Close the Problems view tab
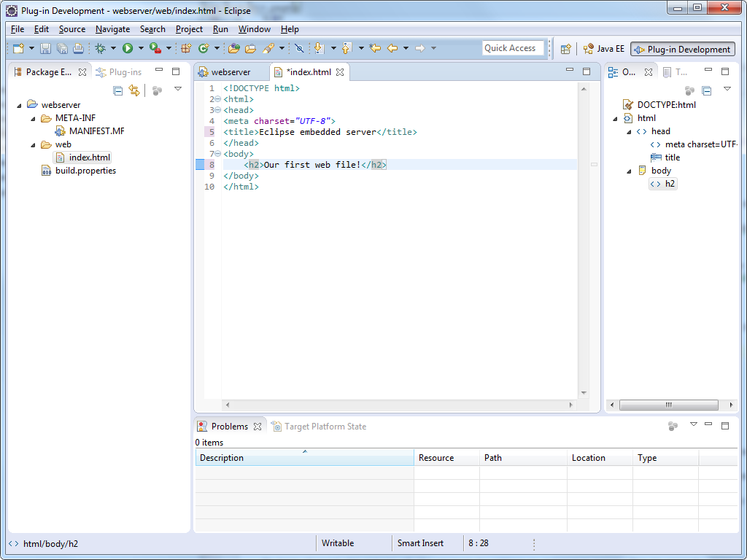The height and width of the screenshot is (560, 747). pos(258,426)
